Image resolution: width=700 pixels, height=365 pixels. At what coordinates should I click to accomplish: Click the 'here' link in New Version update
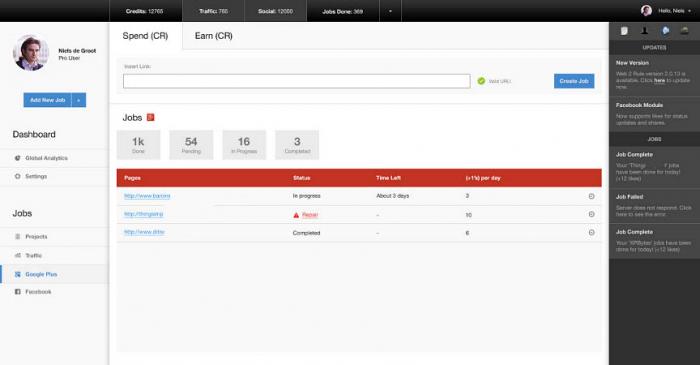659,81
